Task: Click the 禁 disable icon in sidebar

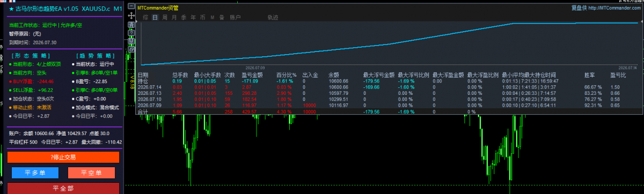Action: click(x=131, y=41)
